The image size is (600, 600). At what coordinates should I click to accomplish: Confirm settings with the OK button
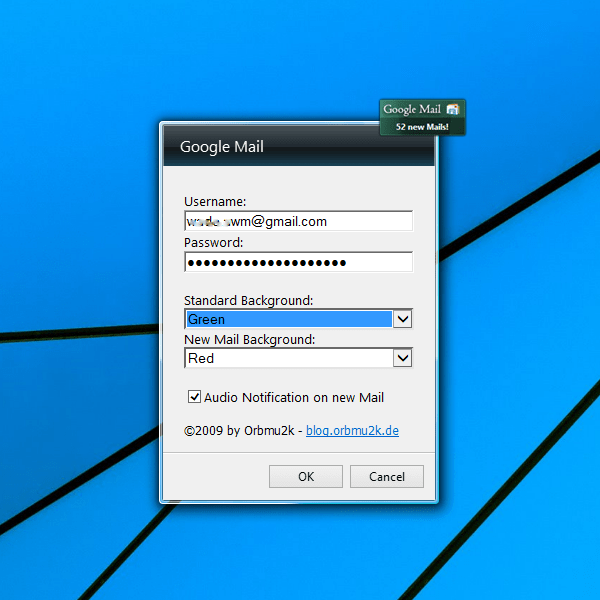pos(306,476)
